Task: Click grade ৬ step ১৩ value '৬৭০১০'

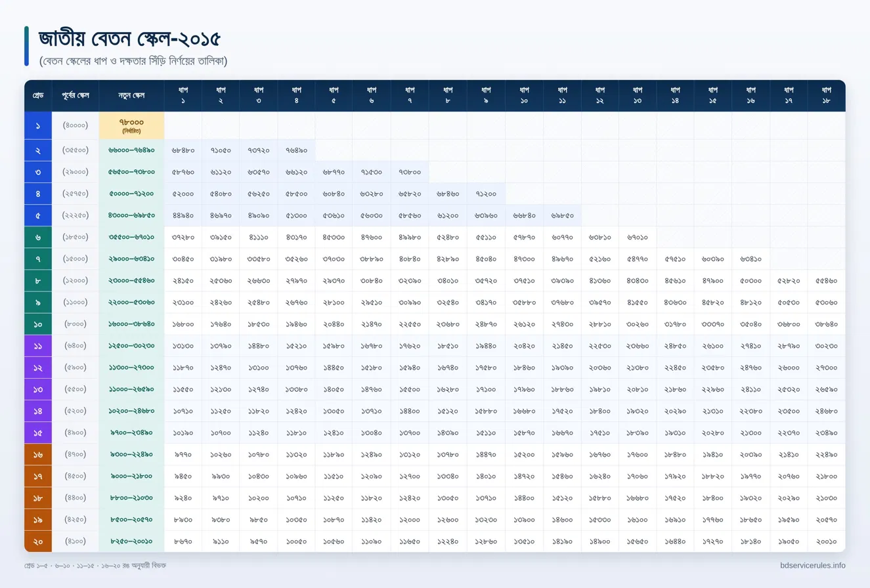Action: click(637, 237)
